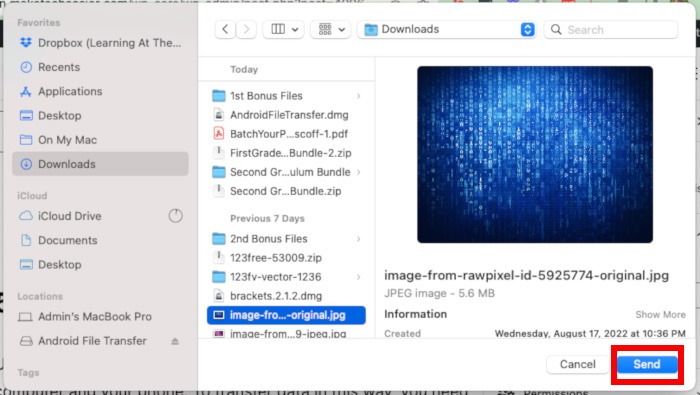Image resolution: width=700 pixels, height=395 pixels.
Task: Open Desktop under iCloud
Action: point(100,264)
